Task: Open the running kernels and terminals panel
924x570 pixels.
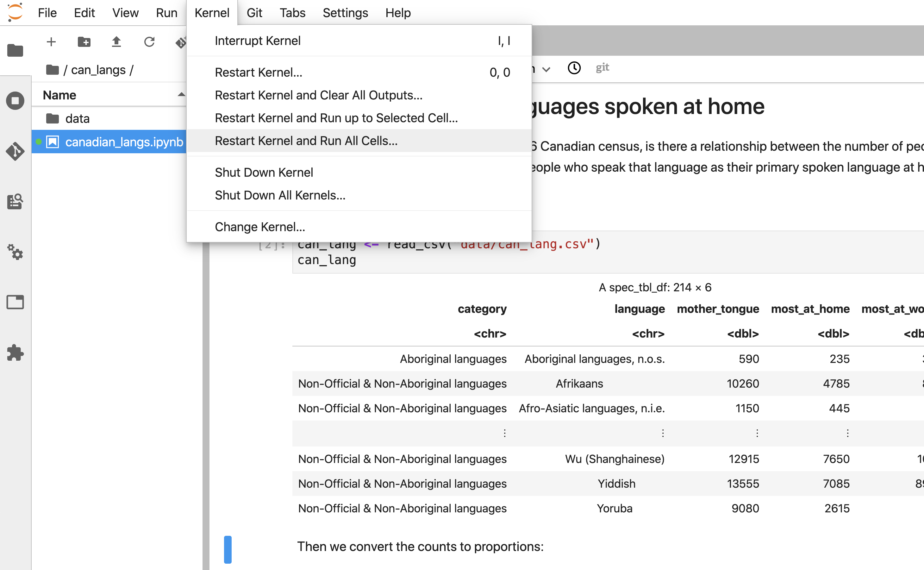Action: (x=15, y=101)
